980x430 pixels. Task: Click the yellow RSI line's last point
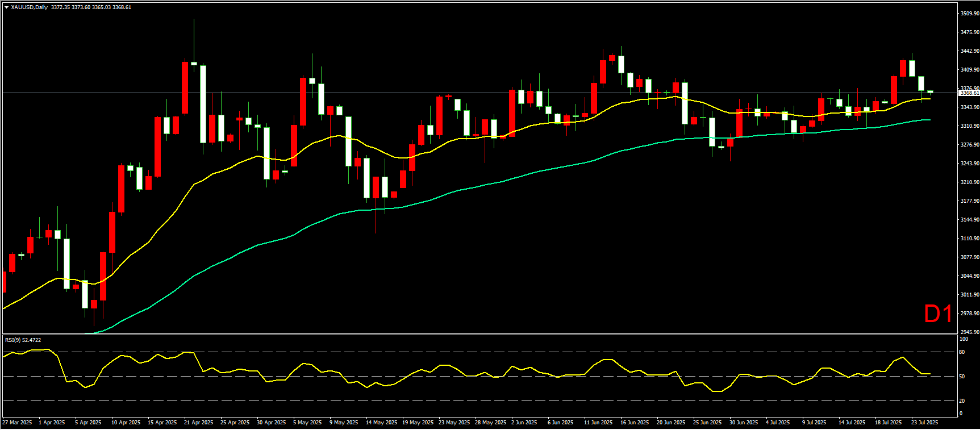click(x=929, y=374)
